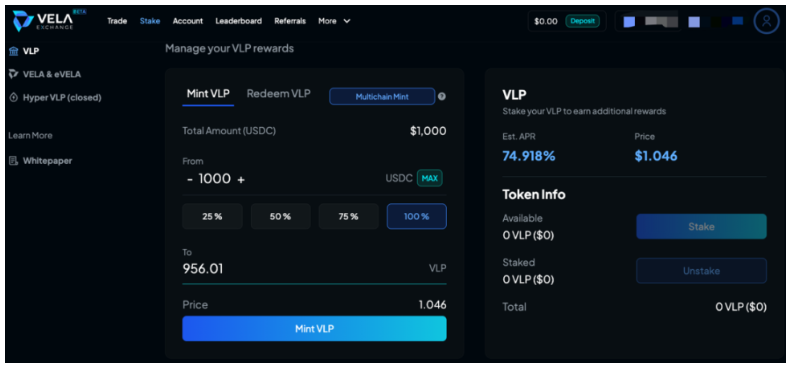Click the MAX amount button
The image size is (790, 367).
point(430,178)
